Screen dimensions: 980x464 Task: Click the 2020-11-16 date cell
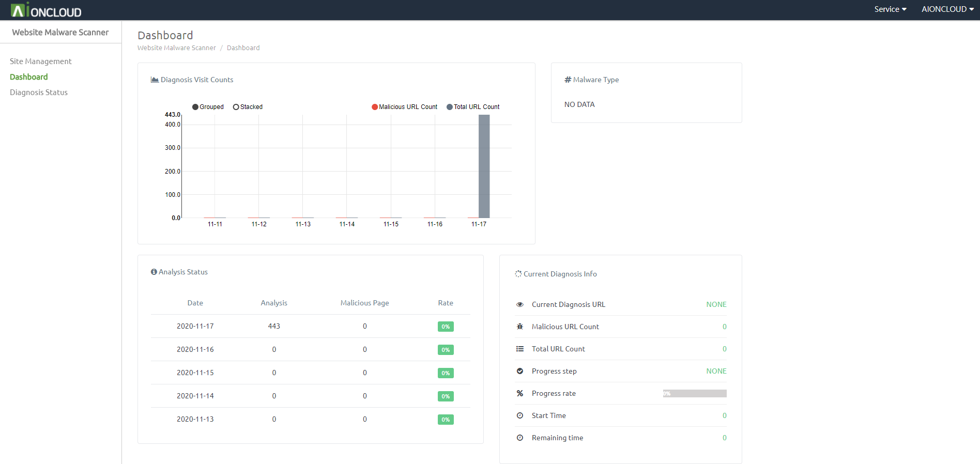coord(195,350)
